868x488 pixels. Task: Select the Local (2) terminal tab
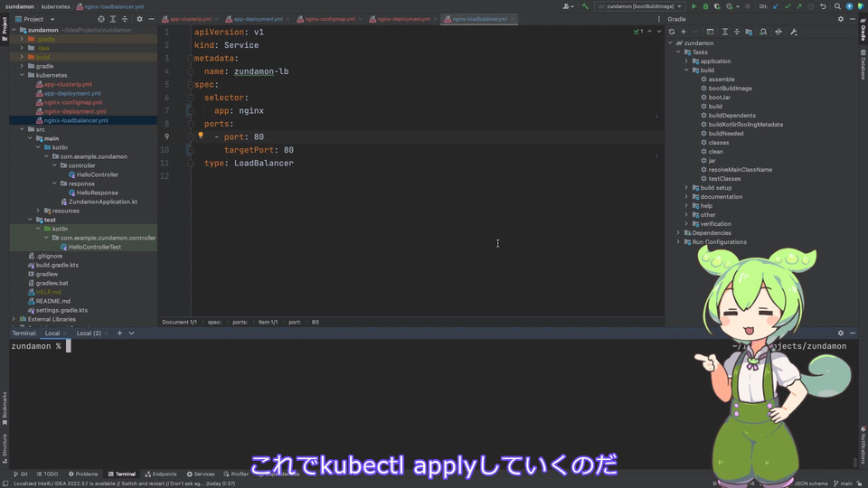[x=89, y=333]
